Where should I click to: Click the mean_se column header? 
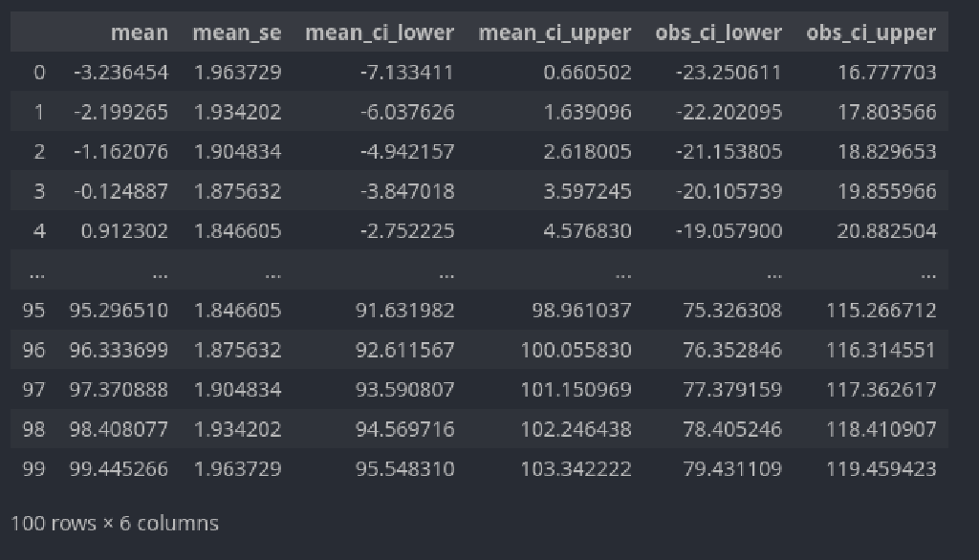(237, 32)
